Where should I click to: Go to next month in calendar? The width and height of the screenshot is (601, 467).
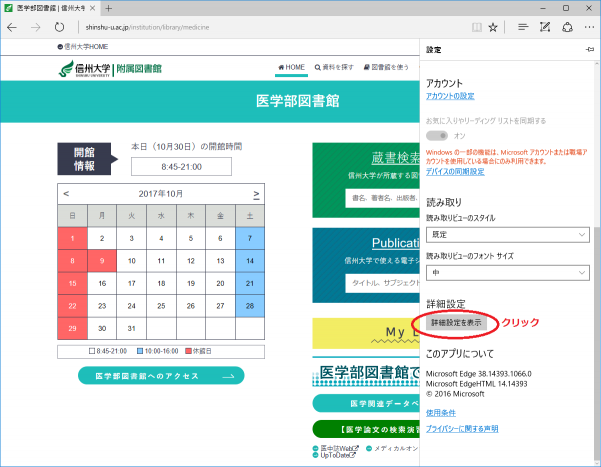click(x=256, y=194)
